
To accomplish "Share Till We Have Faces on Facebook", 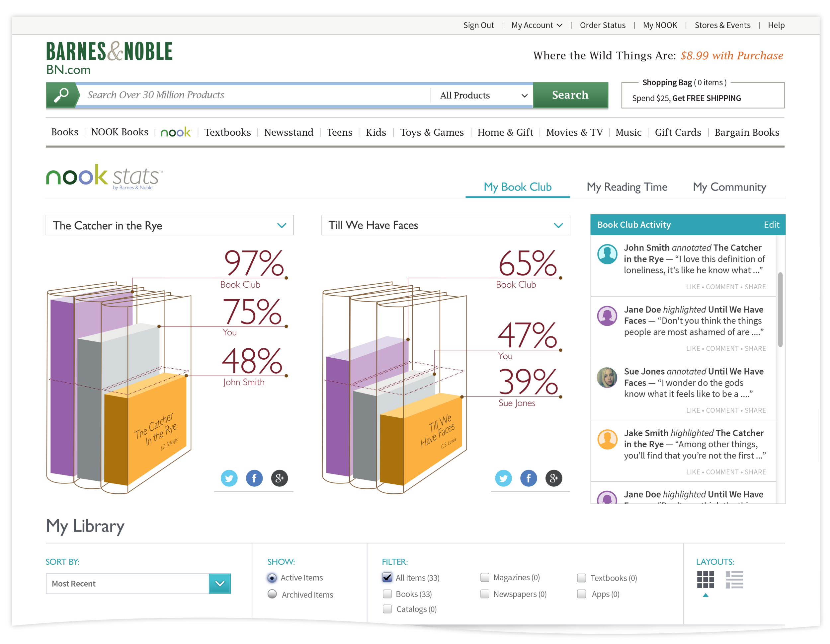I will tap(529, 478).
